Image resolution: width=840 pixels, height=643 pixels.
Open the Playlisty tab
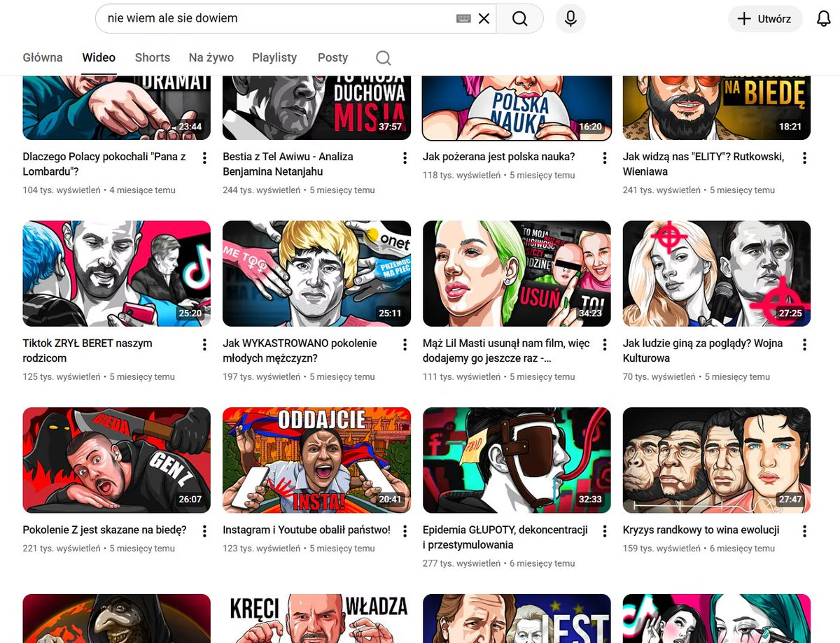coord(274,57)
